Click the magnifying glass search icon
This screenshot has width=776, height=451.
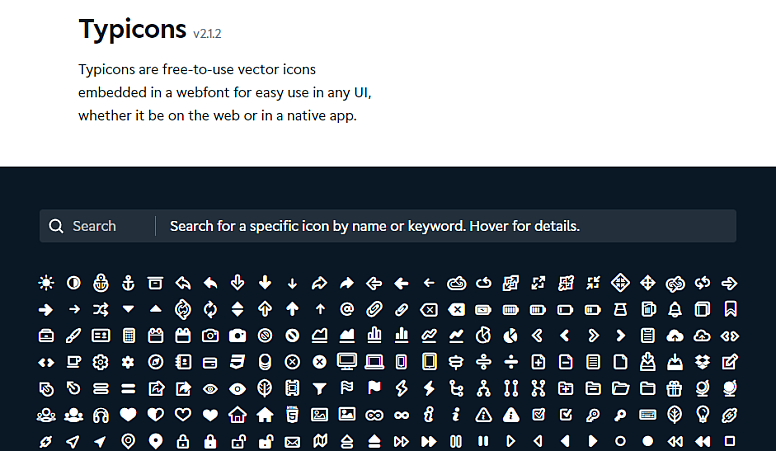coord(56,226)
